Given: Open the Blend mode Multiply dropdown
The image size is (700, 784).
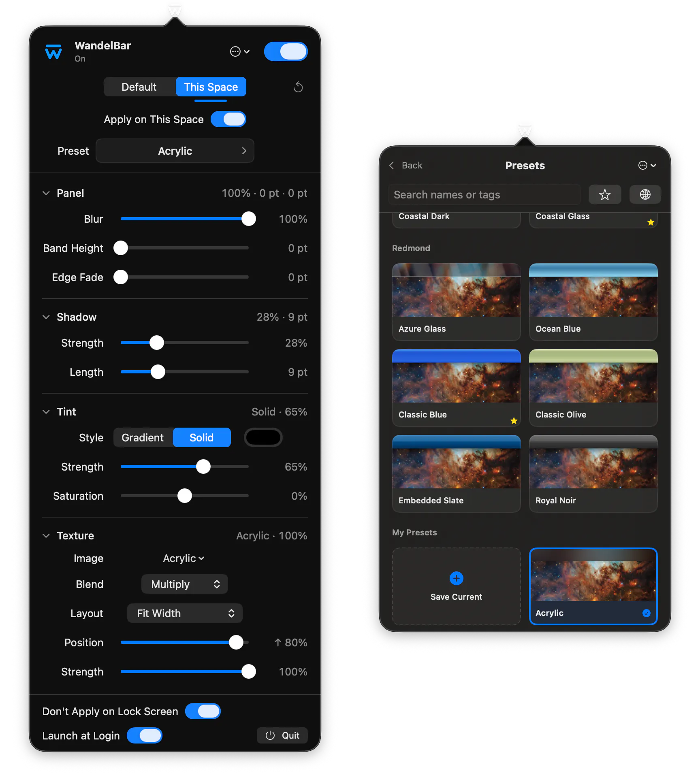Looking at the screenshot, I should 185,584.
